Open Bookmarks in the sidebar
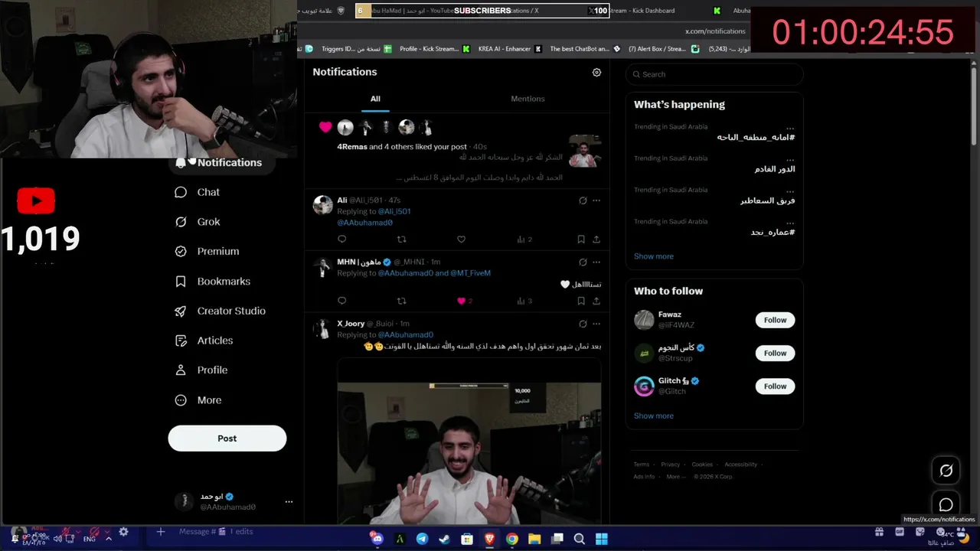Image resolution: width=980 pixels, height=551 pixels. [213, 282]
